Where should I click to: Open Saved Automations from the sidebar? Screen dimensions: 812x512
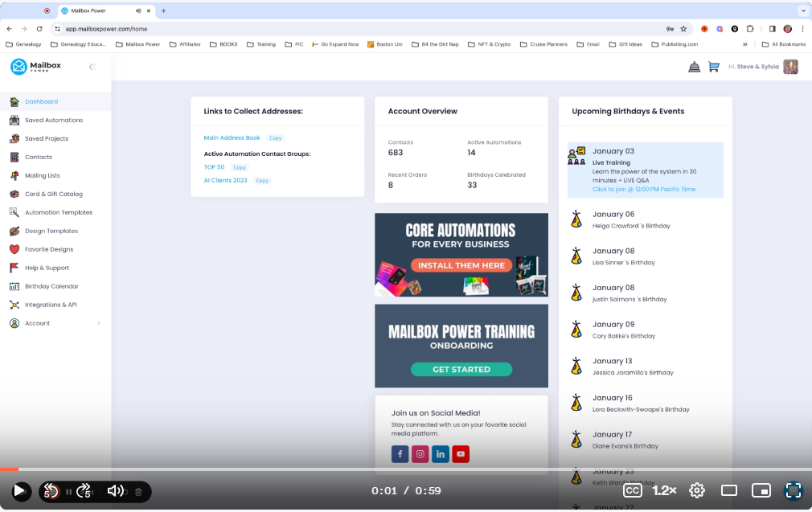coord(53,121)
